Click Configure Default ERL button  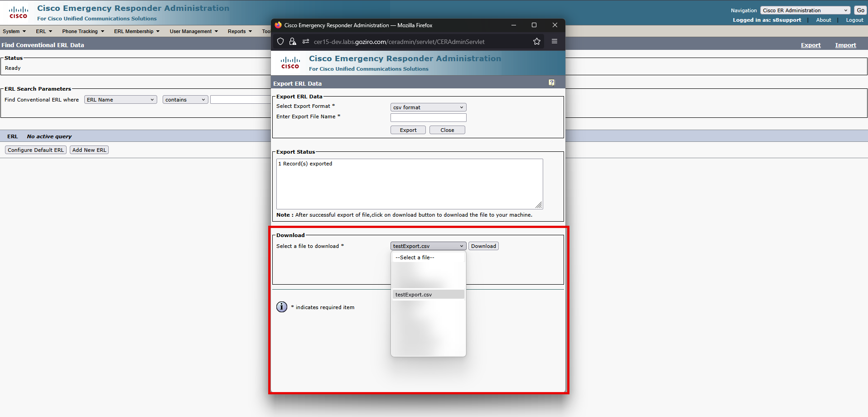tap(36, 150)
